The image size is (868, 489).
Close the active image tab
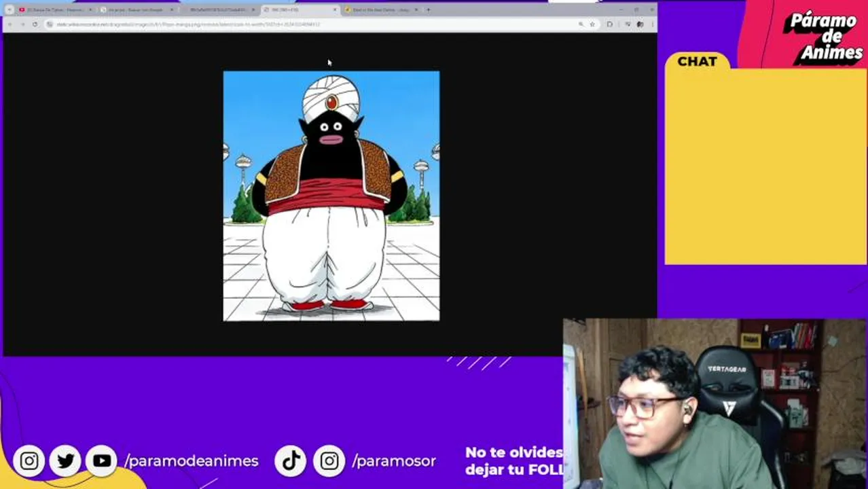pyautogui.click(x=335, y=10)
